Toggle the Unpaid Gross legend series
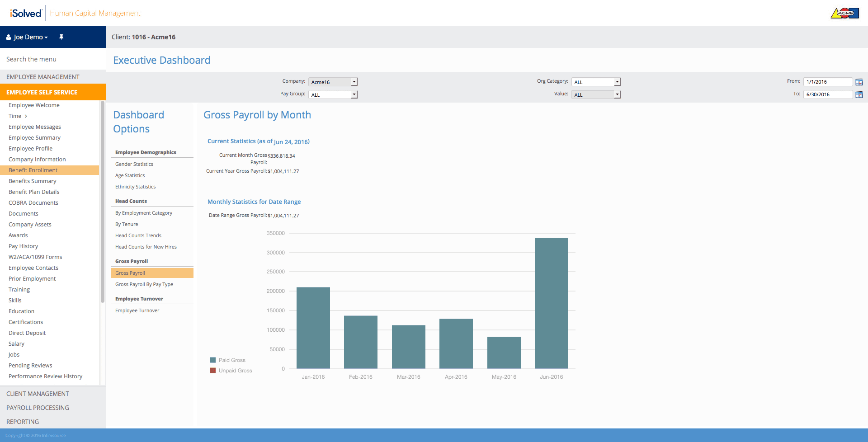This screenshot has height=442, width=868. pyautogui.click(x=231, y=371)
